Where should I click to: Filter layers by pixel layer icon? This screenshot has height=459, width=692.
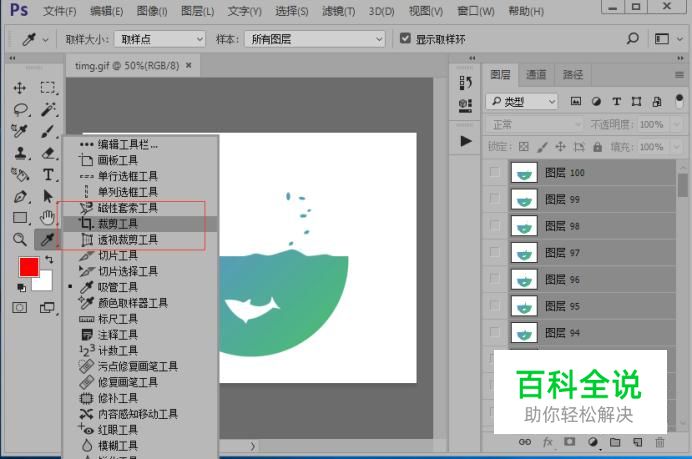575,102
